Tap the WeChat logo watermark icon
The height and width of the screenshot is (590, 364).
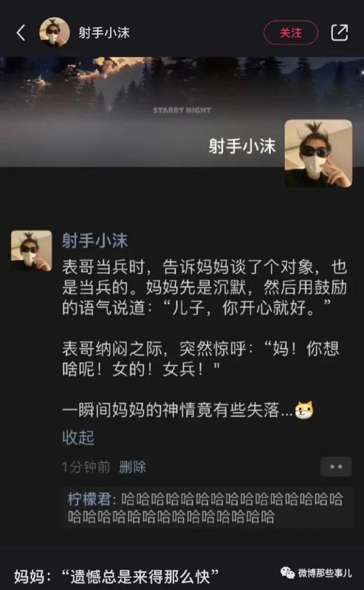point(288,573)
